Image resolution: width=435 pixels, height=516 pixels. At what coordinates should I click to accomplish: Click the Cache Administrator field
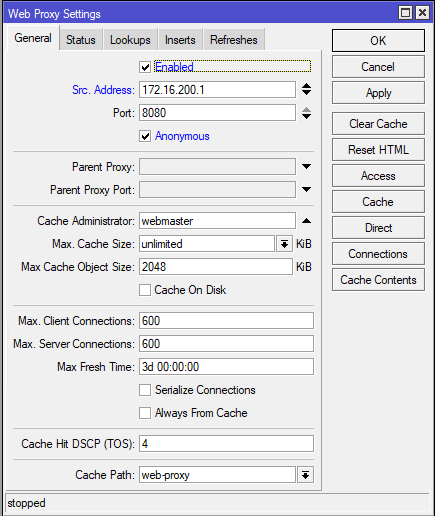pos(217,221)
